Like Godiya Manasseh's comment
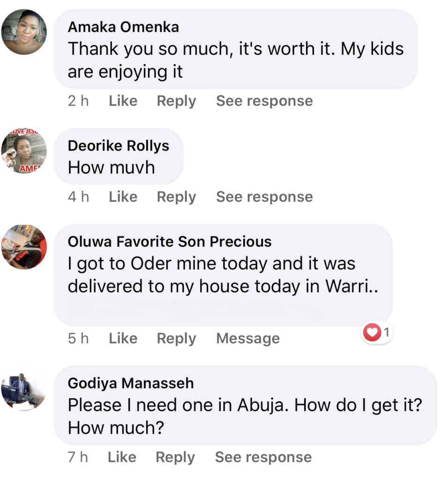 pos(122,457)
